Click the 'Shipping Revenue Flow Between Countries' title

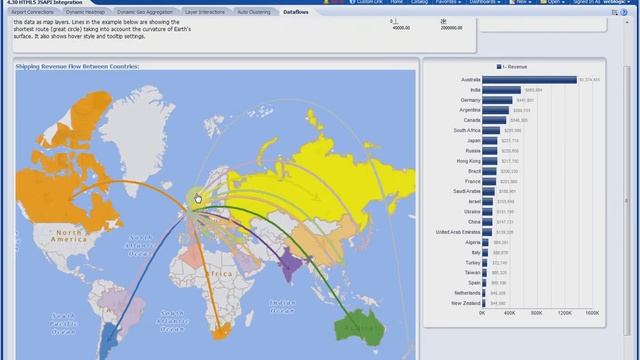[x=77, y=66]
